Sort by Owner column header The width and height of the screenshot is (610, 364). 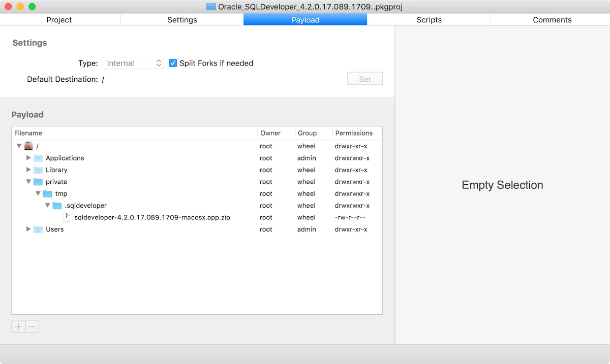[x=277, y=133]
